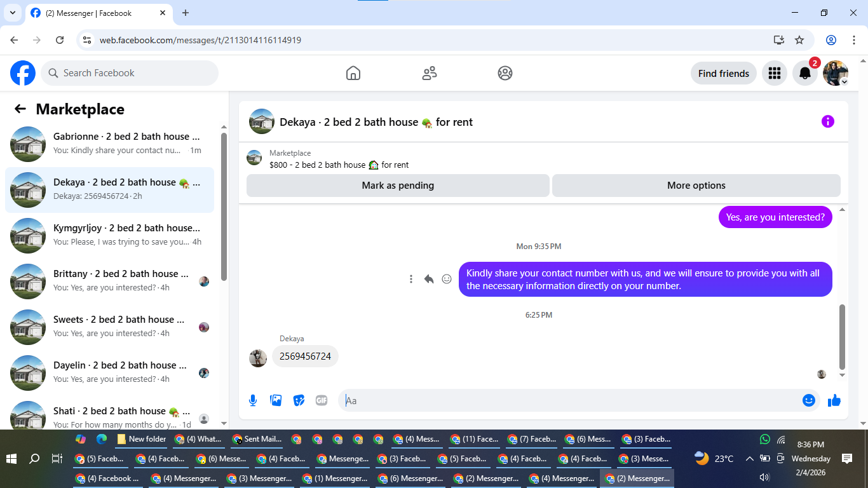Bookmark this page with star icon
The width and height of the screenshot is (868, 488).
(x=799, y=40)
